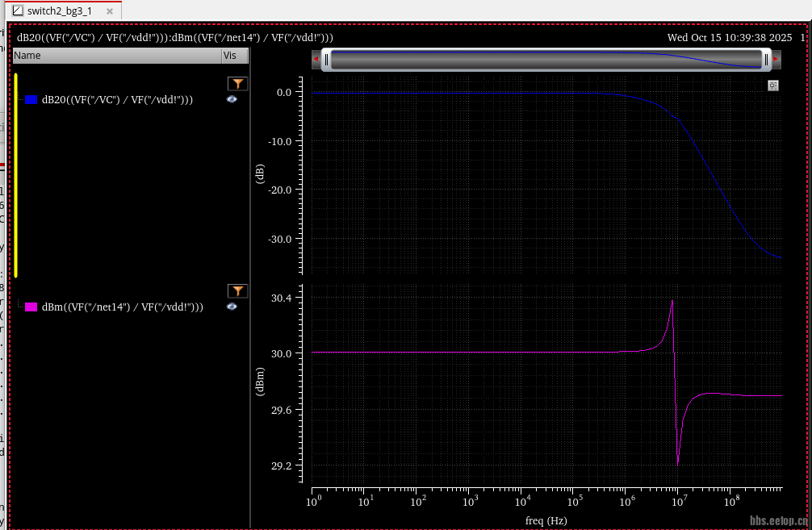Click the filter funnel icon for the dB20 strip

pyautogui.click(x=237, y=84)
